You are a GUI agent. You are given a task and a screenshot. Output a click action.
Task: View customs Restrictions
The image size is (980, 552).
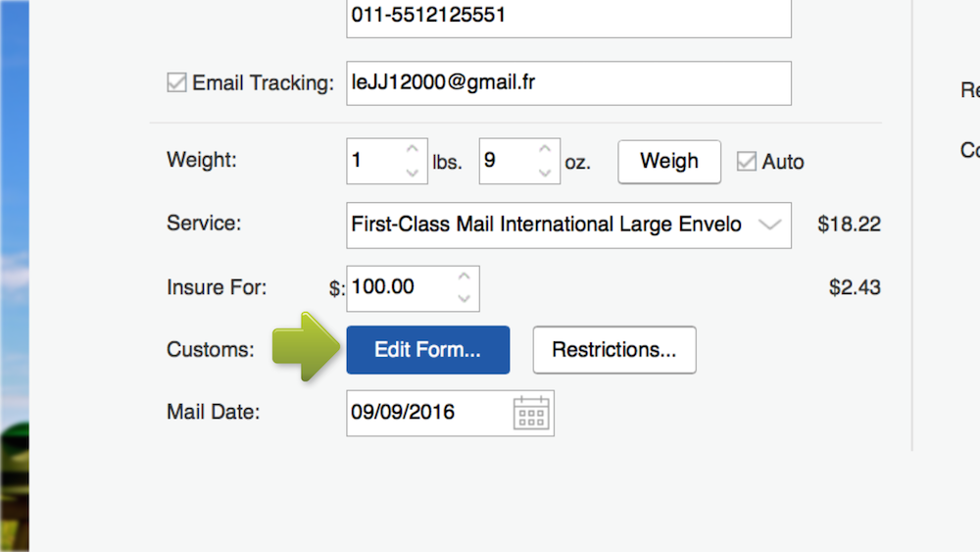tap(613, 350)
